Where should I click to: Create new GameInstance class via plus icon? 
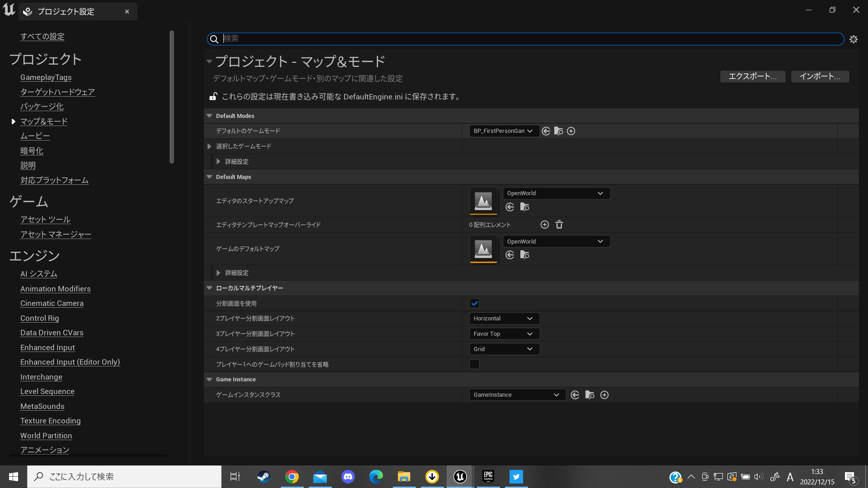click(604, 394)
